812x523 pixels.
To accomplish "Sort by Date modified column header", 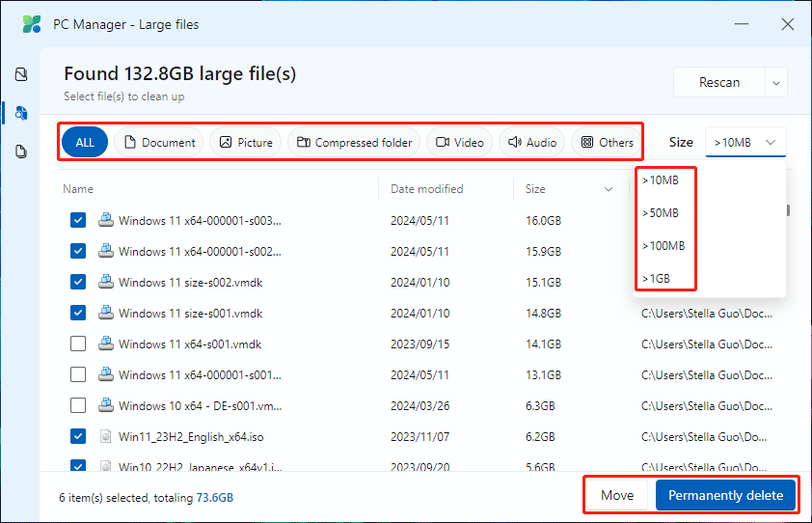I will pyautogui.click(x=426, y=189).
